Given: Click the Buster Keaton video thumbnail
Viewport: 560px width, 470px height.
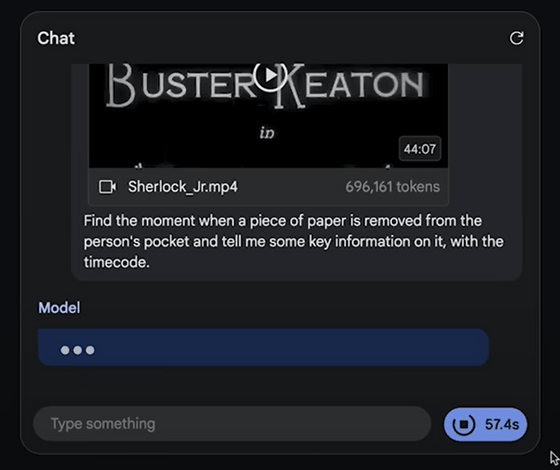Looking at the screenshot, I should (268, 116).
